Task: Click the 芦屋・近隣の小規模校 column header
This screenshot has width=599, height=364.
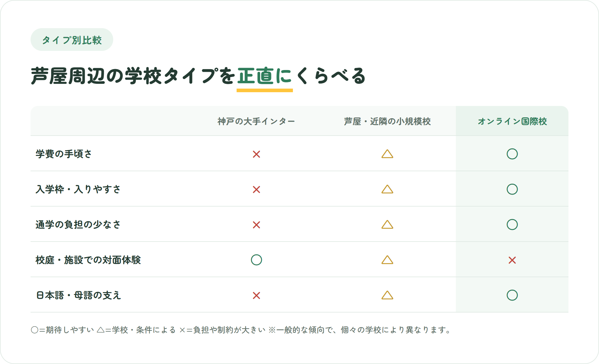Action: (x=387, y=121)
